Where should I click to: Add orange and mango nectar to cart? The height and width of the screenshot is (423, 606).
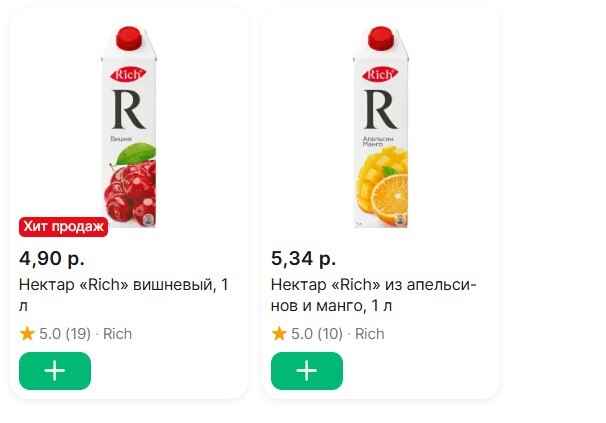click(306, 371)
